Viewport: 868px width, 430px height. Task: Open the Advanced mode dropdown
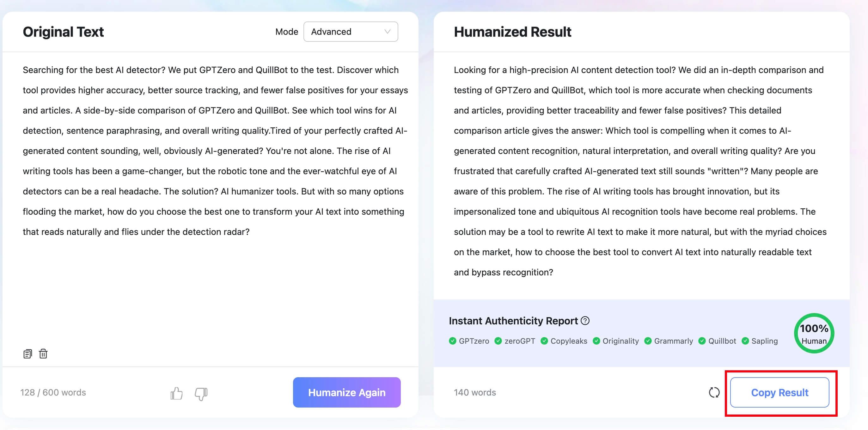pos(351,32)
